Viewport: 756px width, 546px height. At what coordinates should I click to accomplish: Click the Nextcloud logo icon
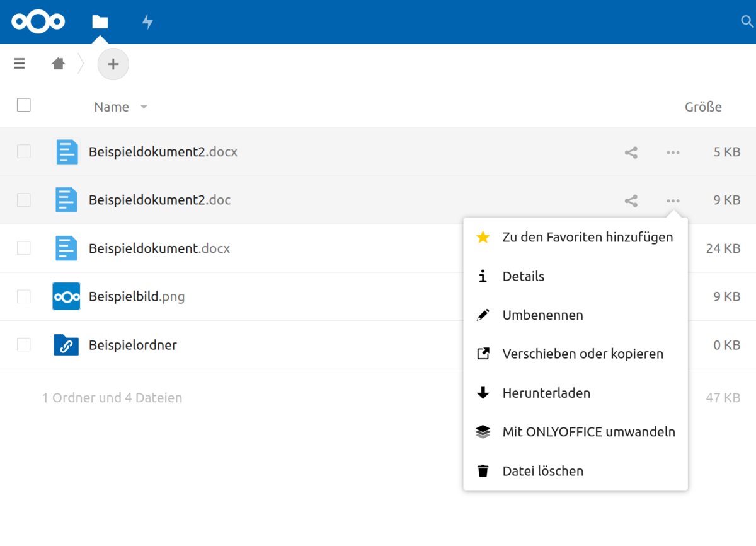click(38, 22)
